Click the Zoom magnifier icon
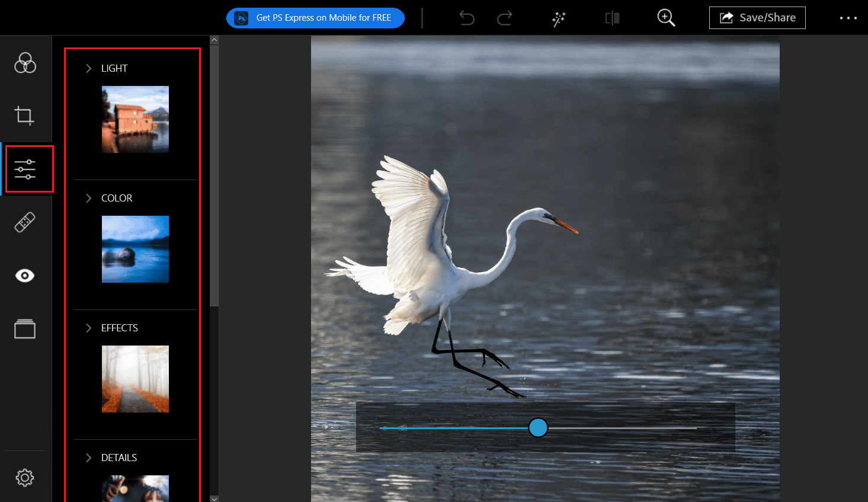Image resolution: width=868 pixels, height=502 pixels. 666,18
